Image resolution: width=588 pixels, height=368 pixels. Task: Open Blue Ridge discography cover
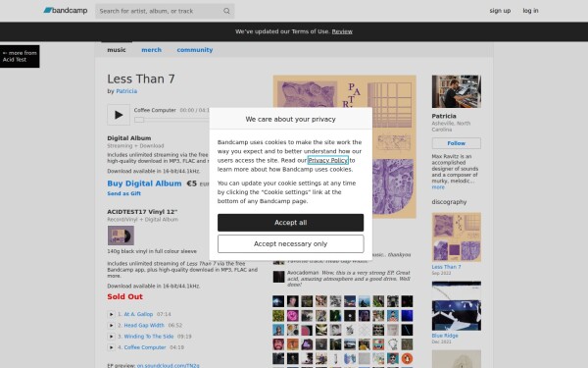coord(457,306)
